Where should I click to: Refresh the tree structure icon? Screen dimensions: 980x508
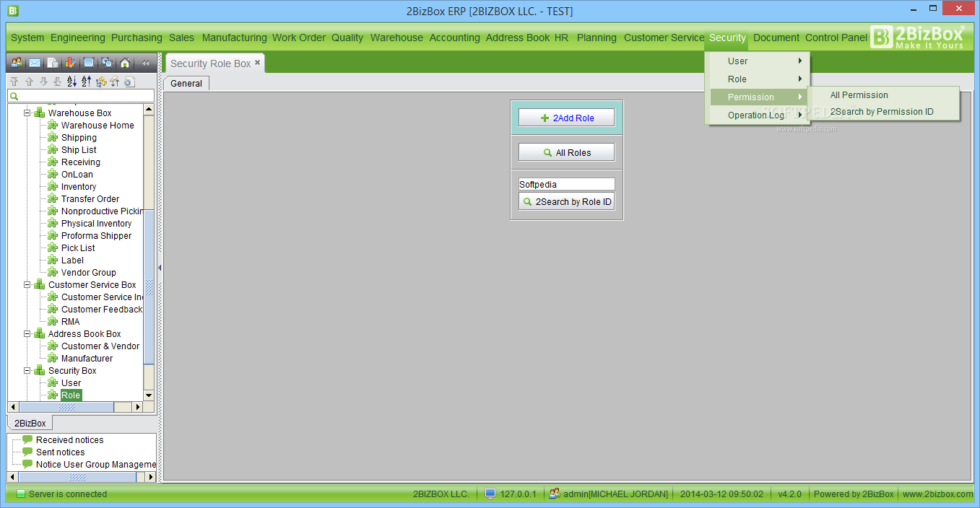(101, 82)
